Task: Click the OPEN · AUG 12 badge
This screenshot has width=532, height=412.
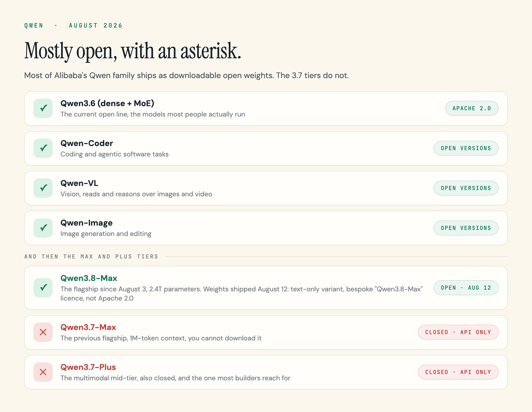Action: point(466,287)
